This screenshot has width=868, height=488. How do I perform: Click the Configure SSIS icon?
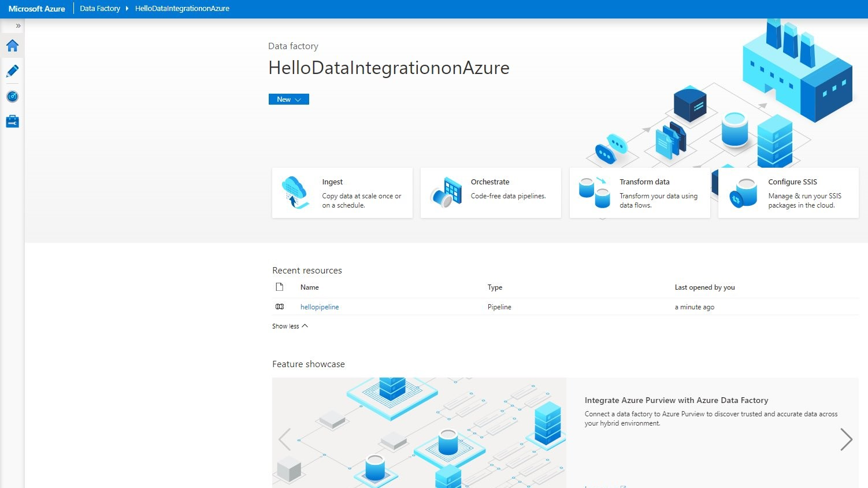[x=743, y=193]
